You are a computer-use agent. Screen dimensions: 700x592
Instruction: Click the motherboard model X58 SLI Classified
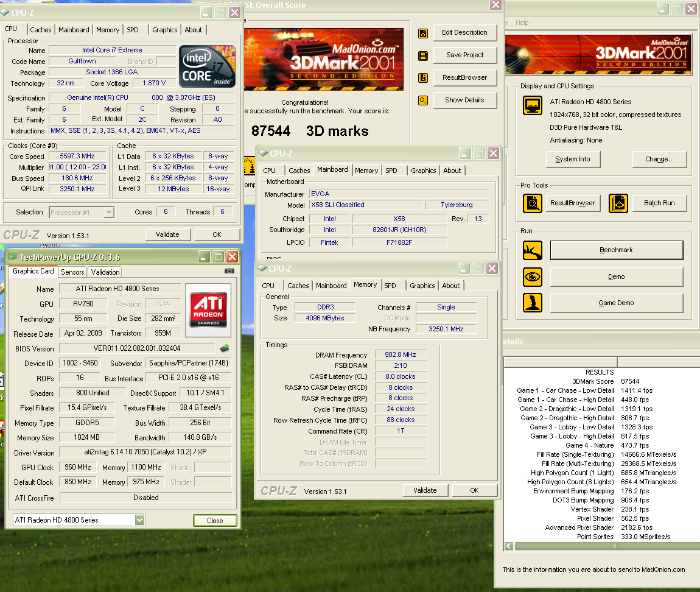[366, 205]
